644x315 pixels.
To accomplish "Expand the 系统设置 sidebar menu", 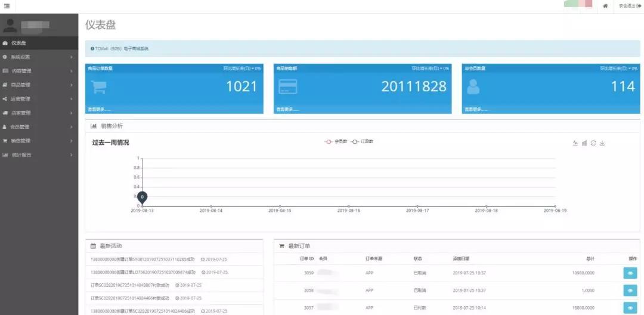I will tap(39, 57).
